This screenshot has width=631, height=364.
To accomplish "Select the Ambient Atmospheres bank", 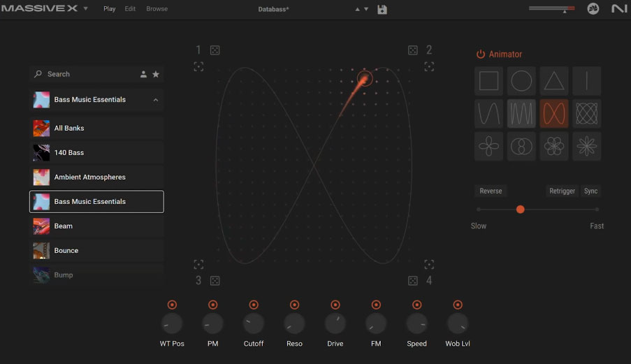I will 96,177.
